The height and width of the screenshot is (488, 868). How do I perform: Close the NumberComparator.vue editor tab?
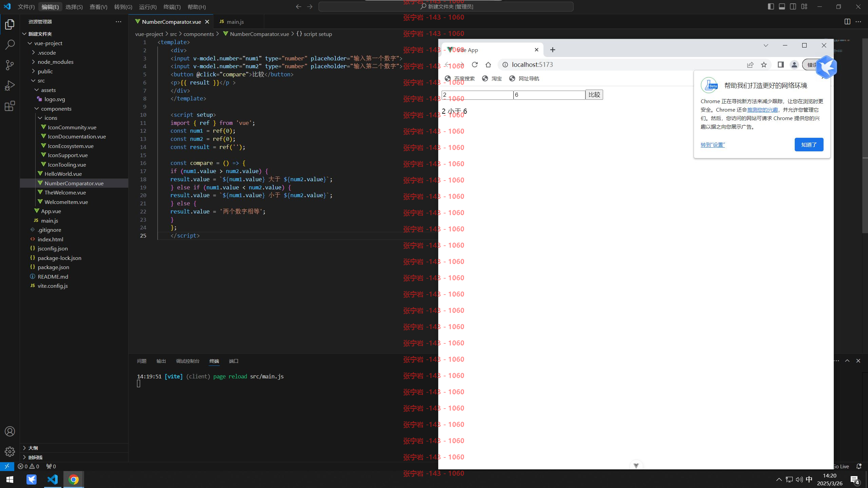click(x=207, y=22)
